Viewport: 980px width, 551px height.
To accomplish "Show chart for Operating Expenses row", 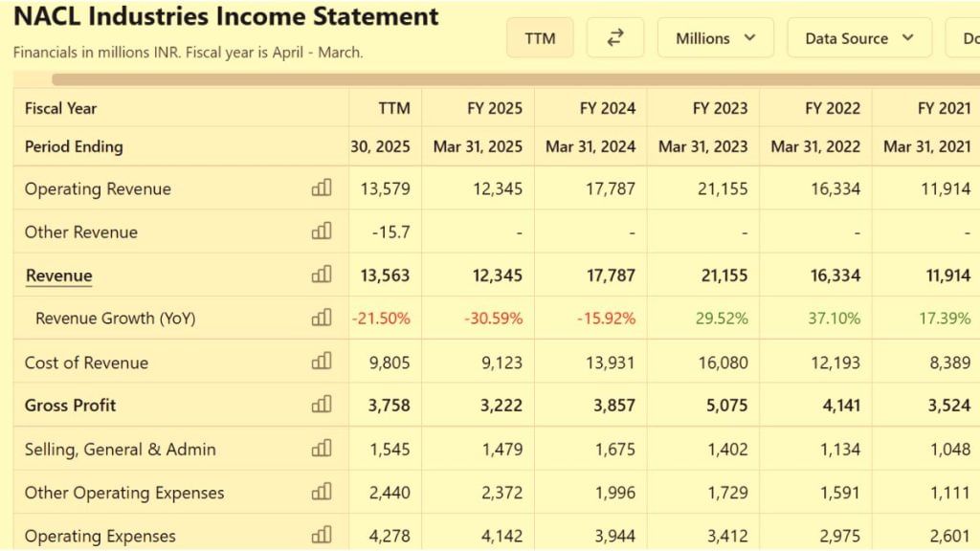I will (x=322, y=535).
